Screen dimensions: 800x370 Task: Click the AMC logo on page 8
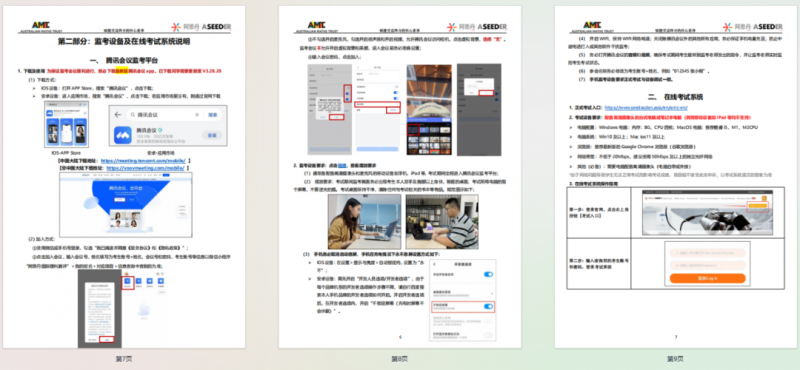pos(317,26)
